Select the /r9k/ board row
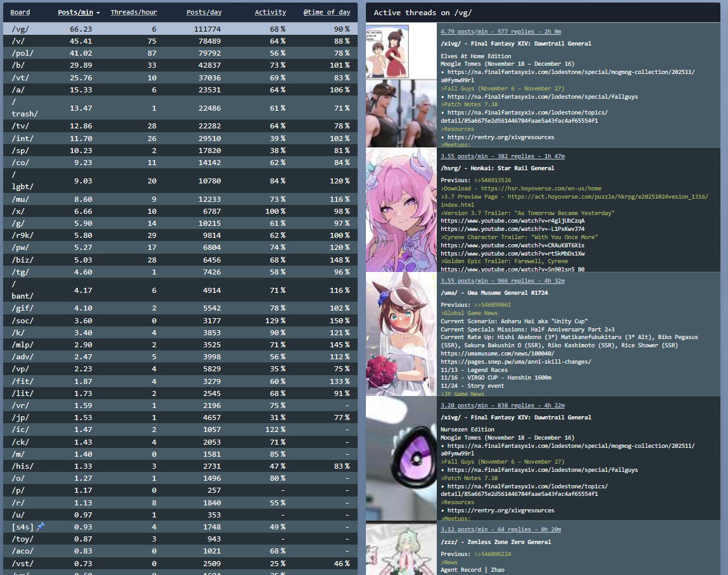Viewport: 728px width, 575px height. tap(180, 235)
